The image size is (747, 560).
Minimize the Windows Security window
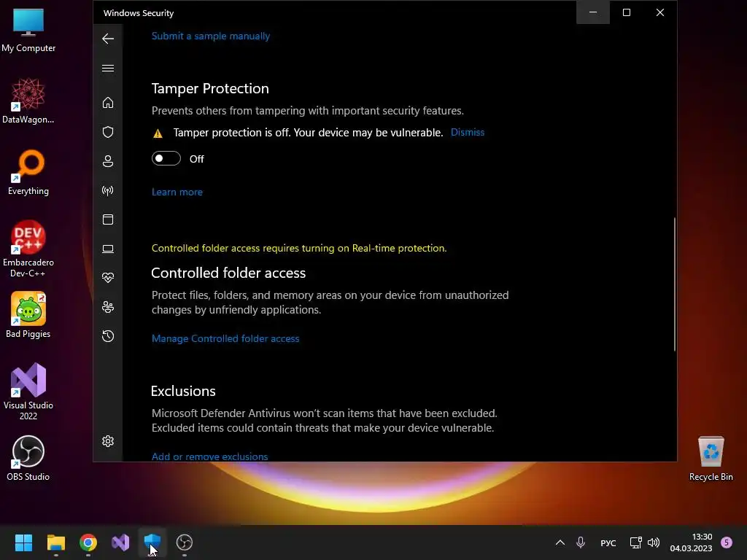point(593,12)
